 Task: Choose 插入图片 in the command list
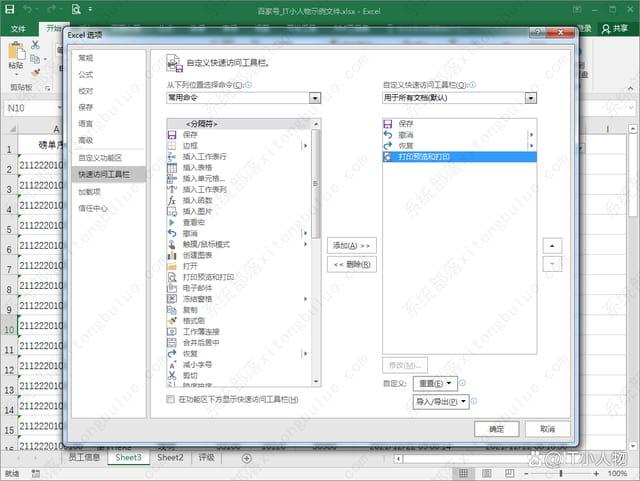pos(199,211)
